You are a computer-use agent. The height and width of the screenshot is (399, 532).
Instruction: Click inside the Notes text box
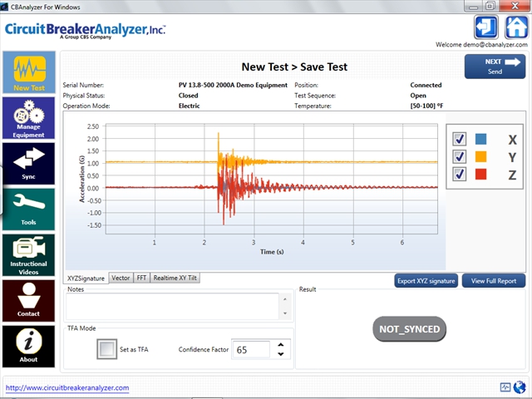click(172, 307)
